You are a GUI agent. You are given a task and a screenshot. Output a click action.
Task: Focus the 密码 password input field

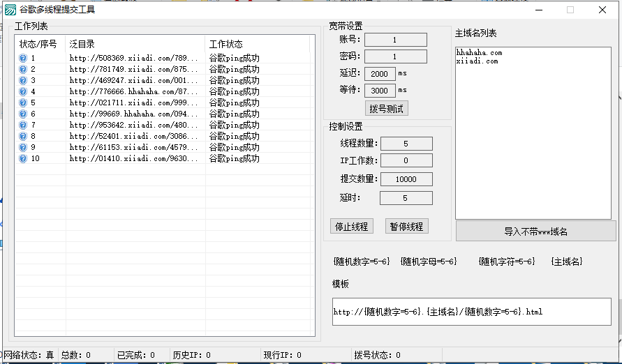396,56
